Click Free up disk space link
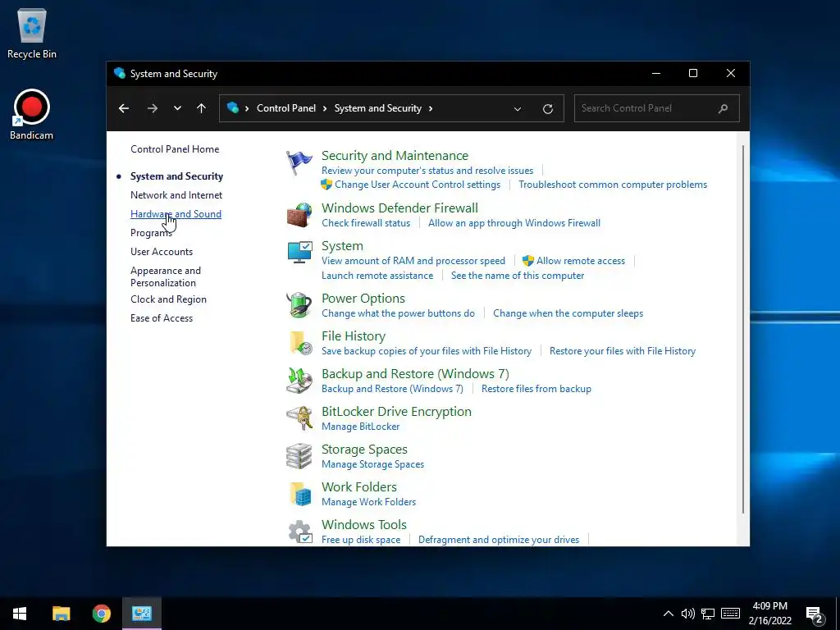The image size is (840, 630). (361, 540)
